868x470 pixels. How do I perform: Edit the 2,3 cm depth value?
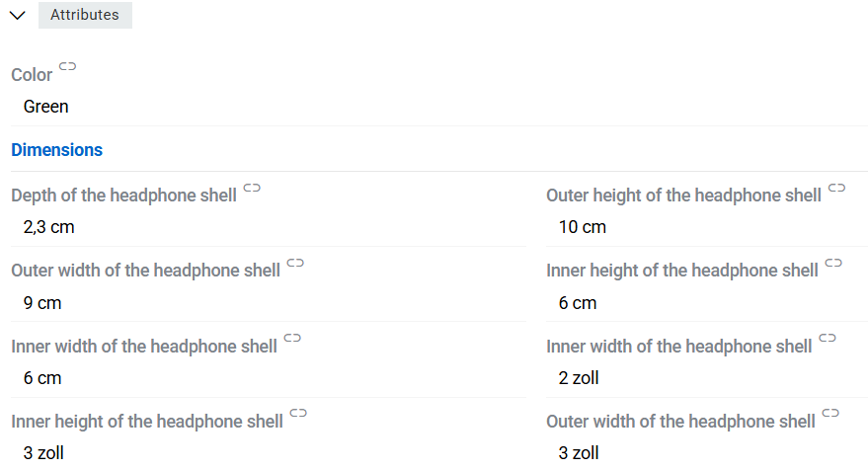[49, 227]
